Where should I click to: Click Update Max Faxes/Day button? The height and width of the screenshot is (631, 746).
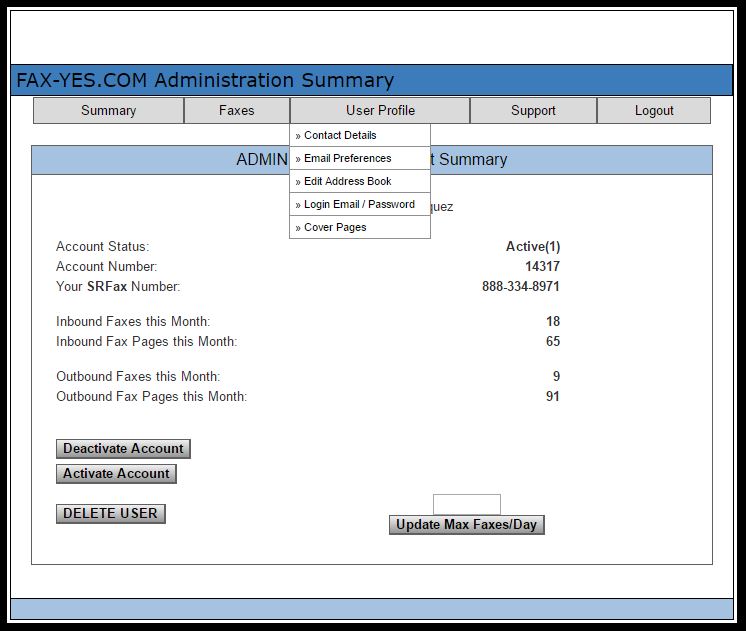(x=467, y=524)
